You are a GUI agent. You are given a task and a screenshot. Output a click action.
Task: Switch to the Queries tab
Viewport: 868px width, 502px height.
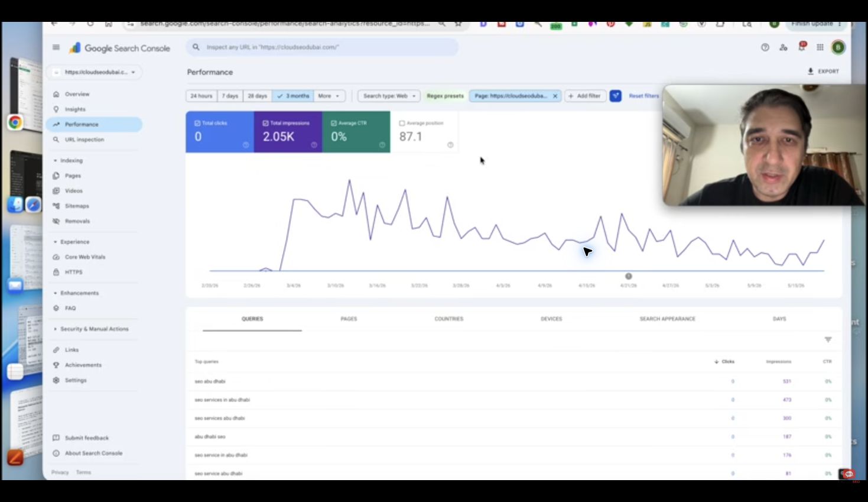[x=252, y=319]
